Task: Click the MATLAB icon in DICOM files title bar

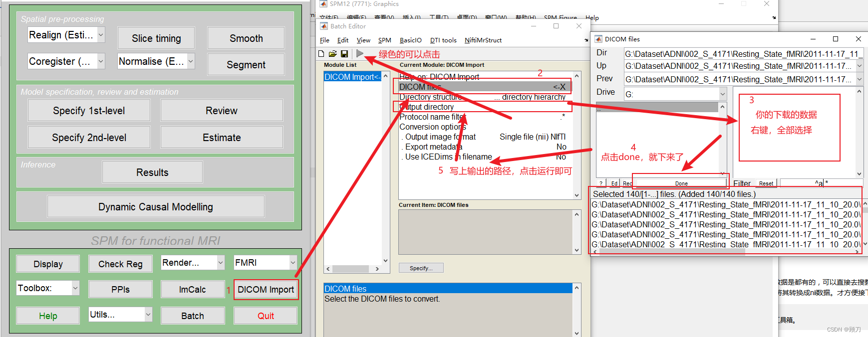Action: pos(598,39)
